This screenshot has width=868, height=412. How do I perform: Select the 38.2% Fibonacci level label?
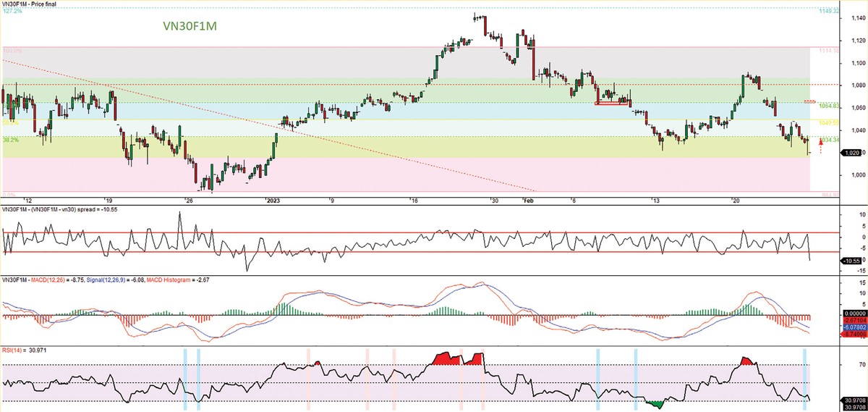(x=10, y=139)
